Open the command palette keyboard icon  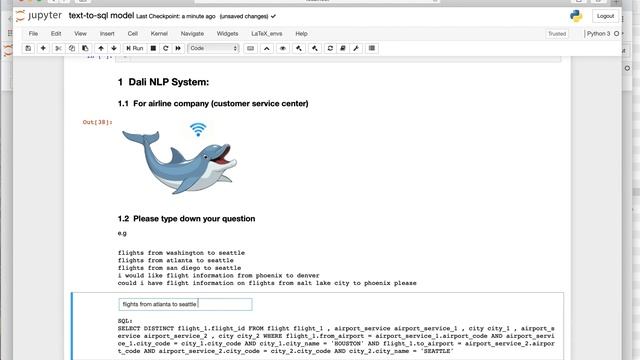coord(251,48)
